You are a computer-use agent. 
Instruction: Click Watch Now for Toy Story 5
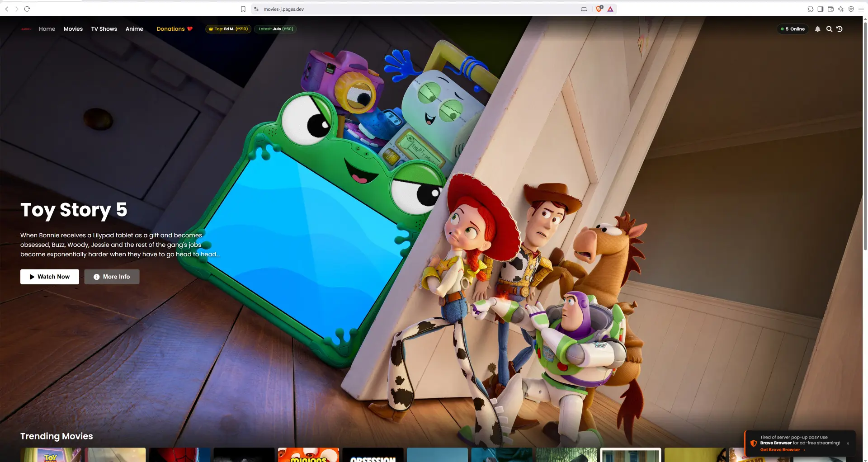pos(50,277)
